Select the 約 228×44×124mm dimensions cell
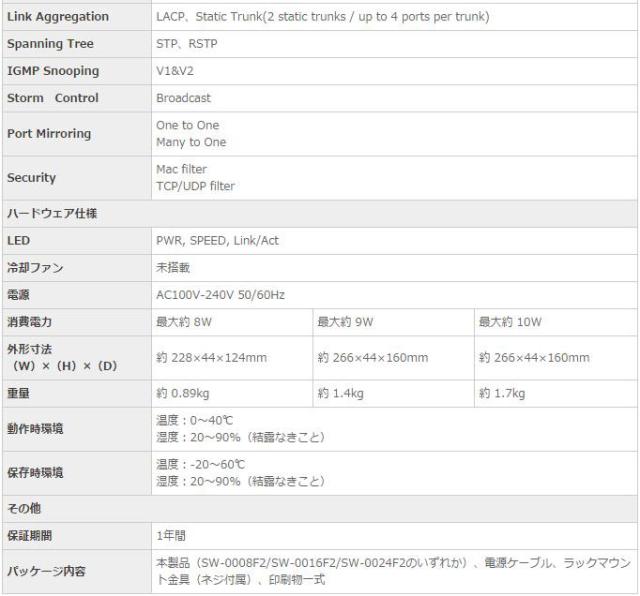The width and height of the screenshot is (640, 596). tap(212, 358)
